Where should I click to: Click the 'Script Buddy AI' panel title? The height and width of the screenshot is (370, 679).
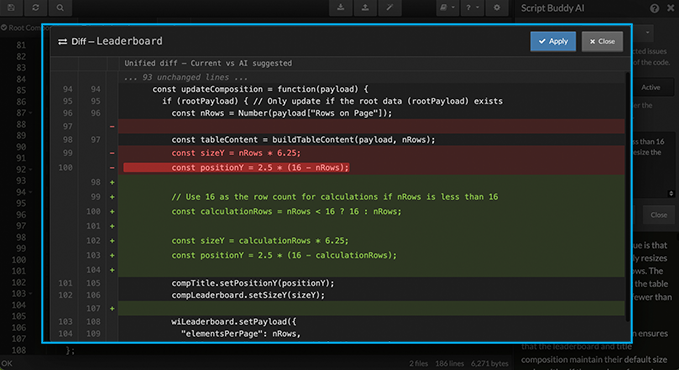coord(553,8)
